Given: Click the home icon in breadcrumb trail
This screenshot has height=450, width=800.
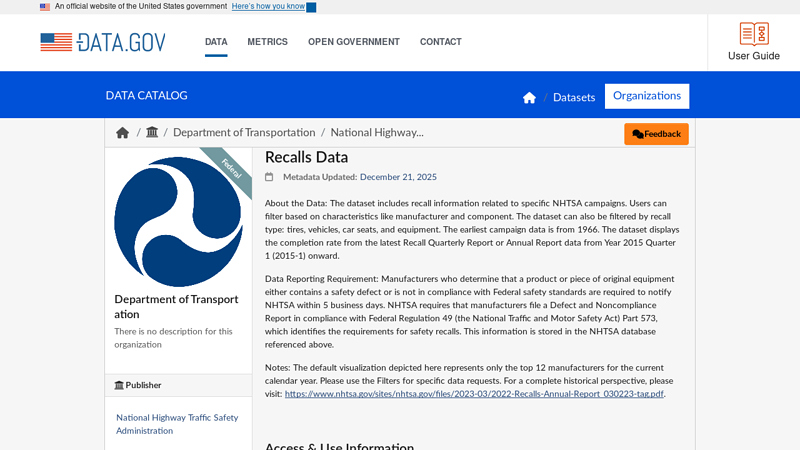Looking at the screenshot, I should point(122,133).
